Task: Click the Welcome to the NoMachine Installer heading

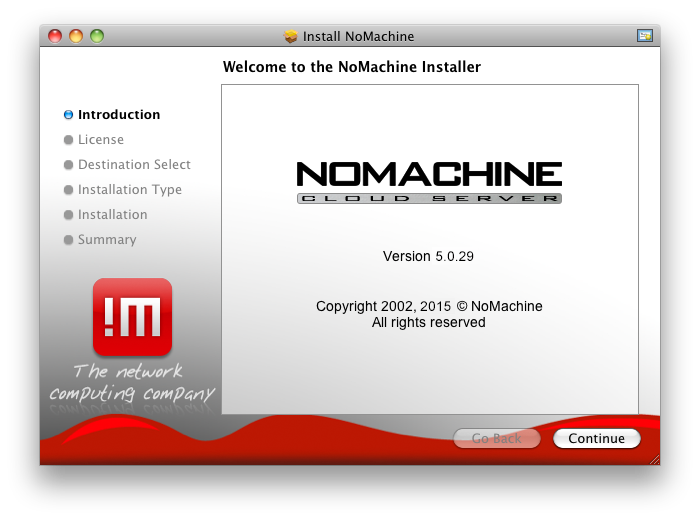Action: click(x=352, y=67)
